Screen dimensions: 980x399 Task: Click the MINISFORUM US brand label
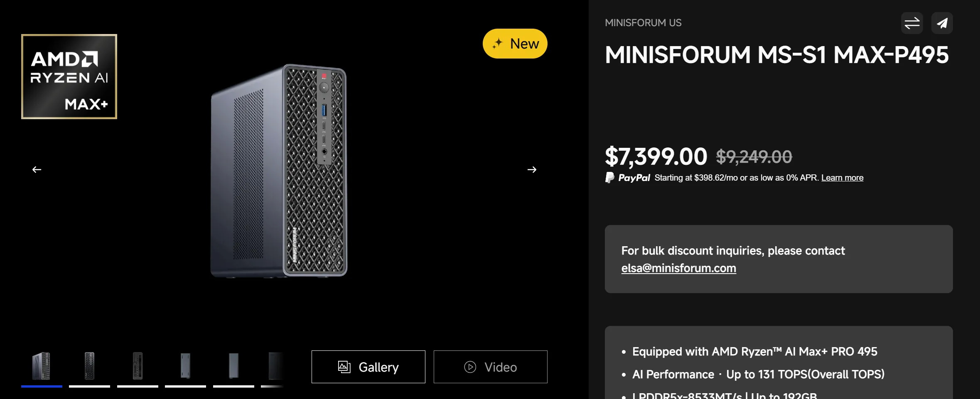pos(643,23)
